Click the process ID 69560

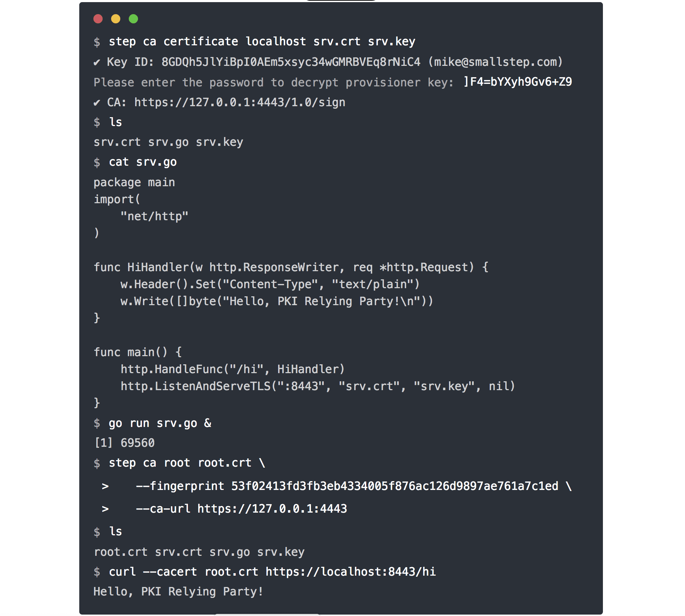point(138,443)
